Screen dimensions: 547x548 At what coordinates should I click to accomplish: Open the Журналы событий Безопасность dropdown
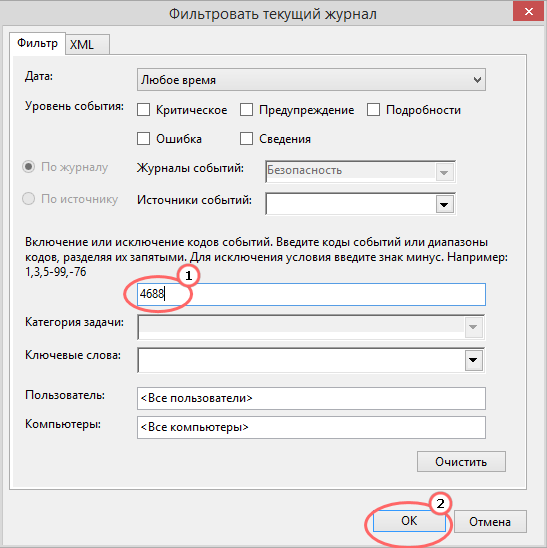click(360, 171)
